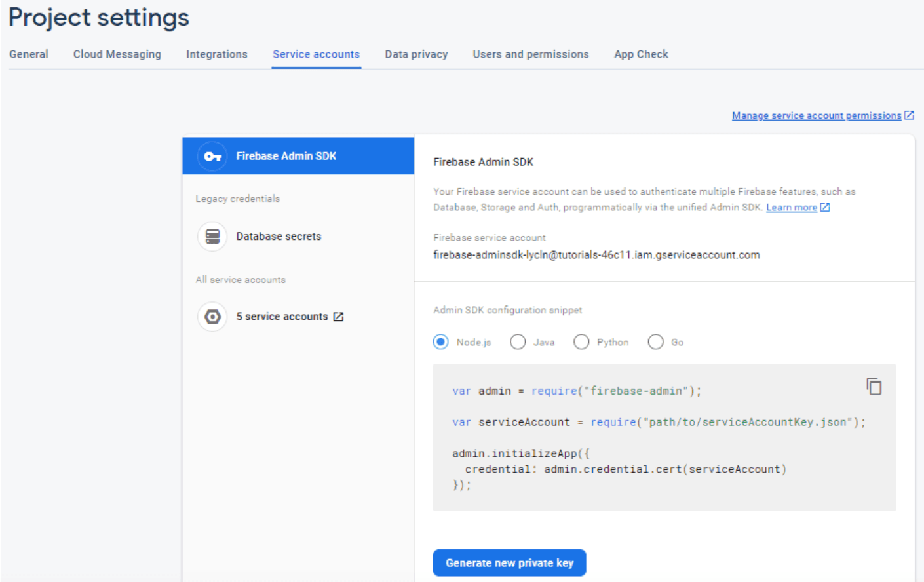Open the Cloud Messaging tab
This screenshot has height=582, width=924.
(117, 54)
